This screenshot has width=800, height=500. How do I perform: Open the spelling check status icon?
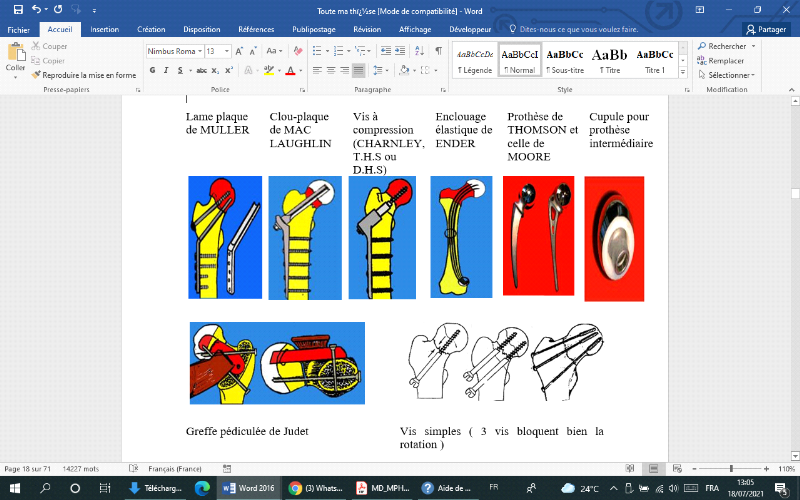tap(134, 468)
